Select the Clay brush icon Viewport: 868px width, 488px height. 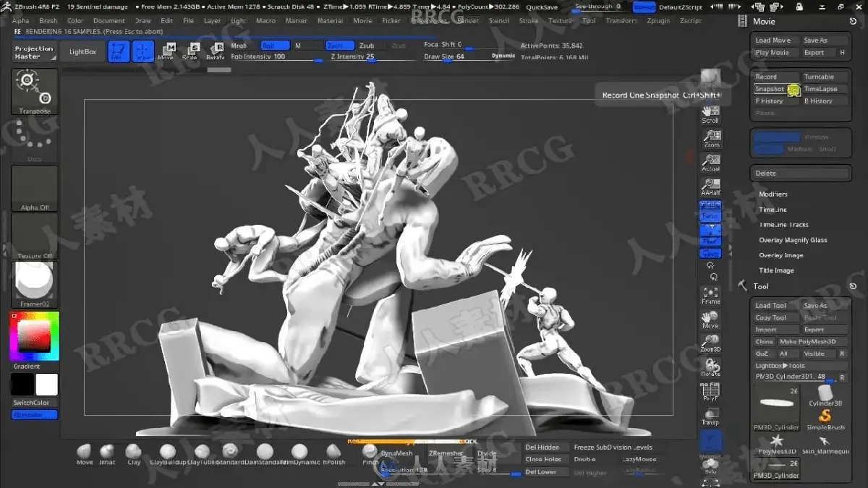click(x=134, y=453)
